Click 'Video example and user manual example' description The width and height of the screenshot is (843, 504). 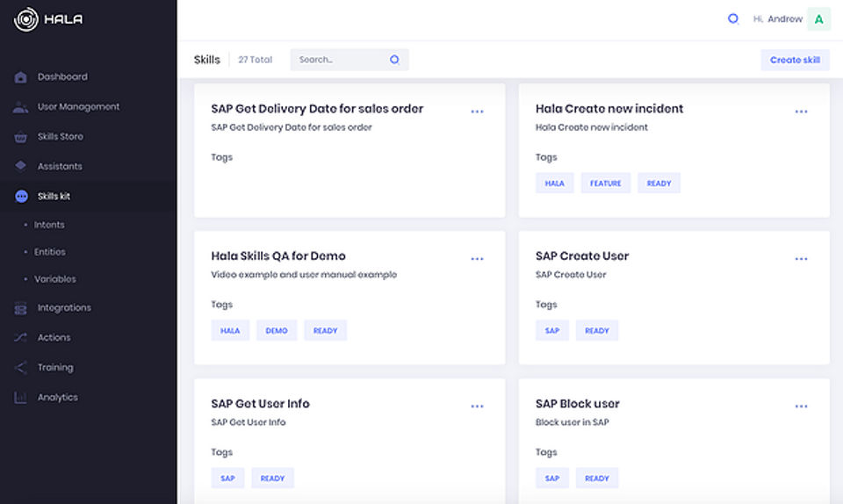(304, 275)
